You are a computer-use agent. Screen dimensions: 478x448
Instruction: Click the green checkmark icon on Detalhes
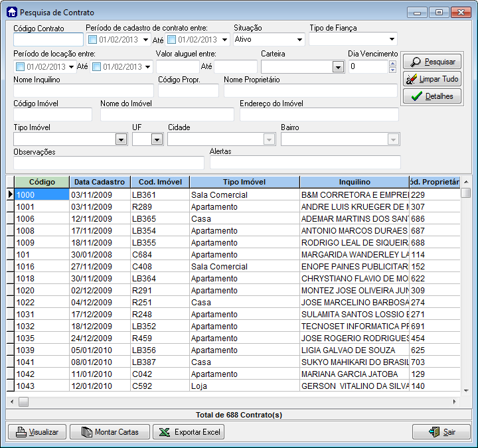click(416, 96)
